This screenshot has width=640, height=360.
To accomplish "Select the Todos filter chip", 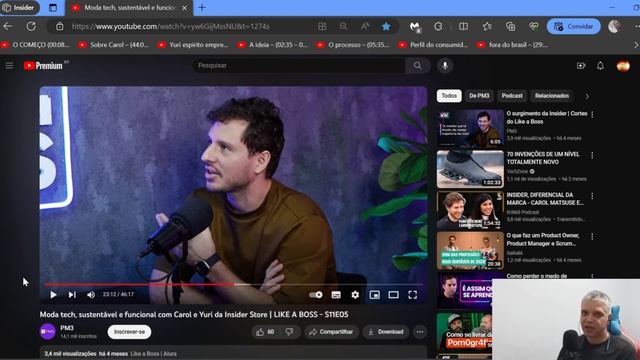I will [449, 96].
